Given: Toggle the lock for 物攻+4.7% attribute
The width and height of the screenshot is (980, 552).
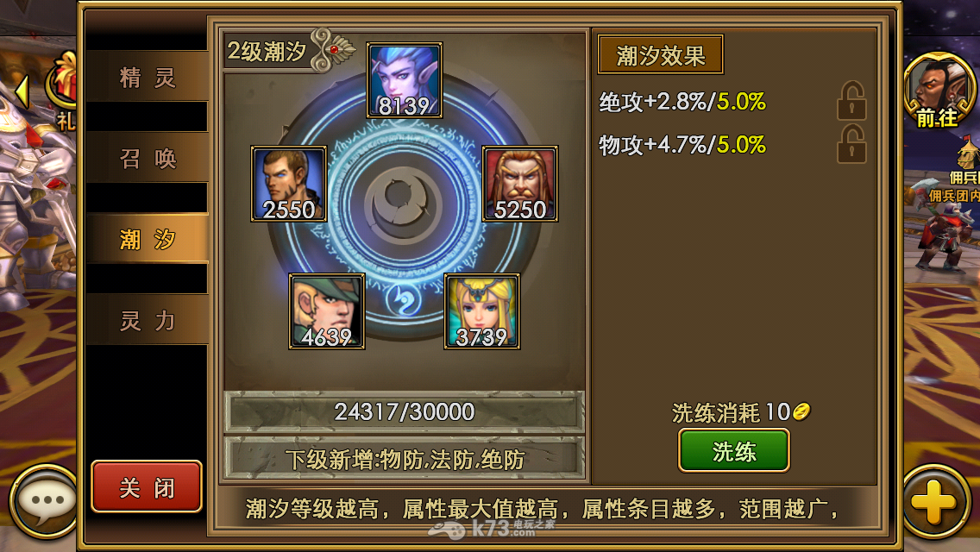Looking at the screenshot, I should 851,144.
